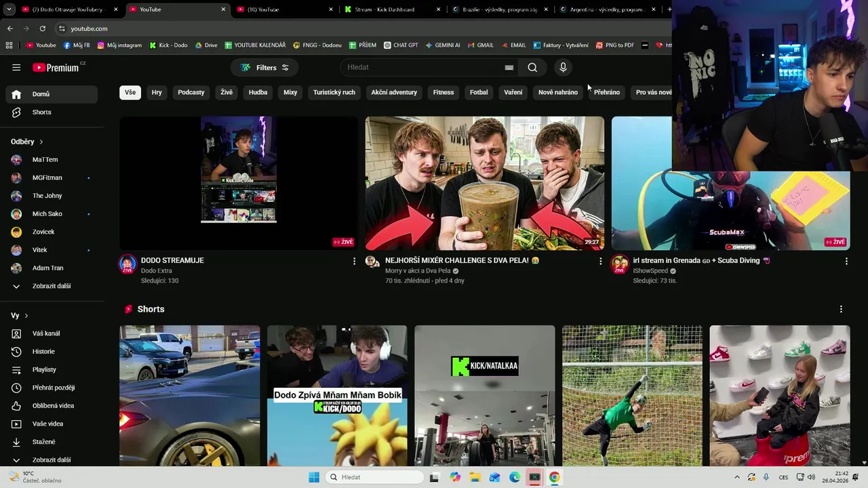This screenshot has height=488, width=868.
Task: Open Zovicek channel avatar
Action: point(16,232)
